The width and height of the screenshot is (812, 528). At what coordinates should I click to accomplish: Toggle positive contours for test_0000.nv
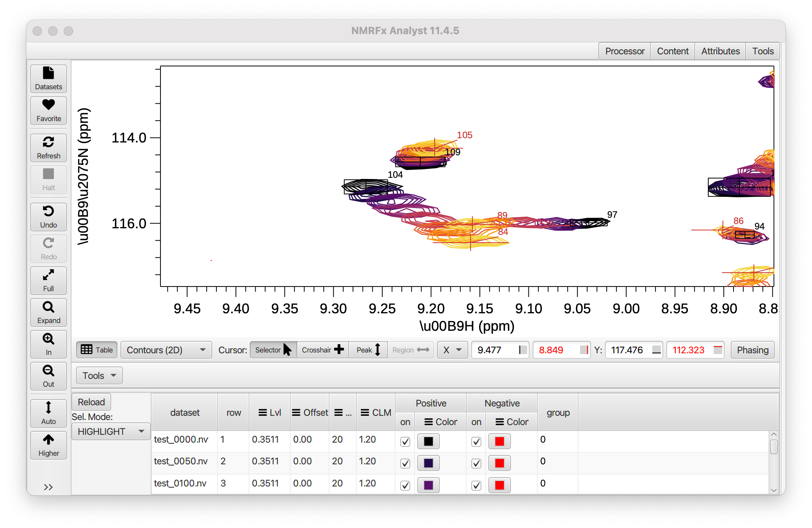[405, 441]
